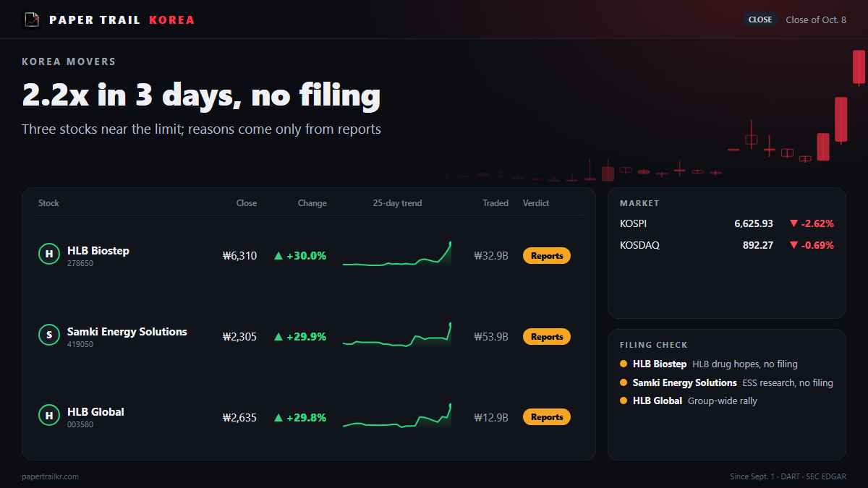Screen dimensions: 868x488
Task: Click the ₩53.9B traded value
Action: [491, 336]
